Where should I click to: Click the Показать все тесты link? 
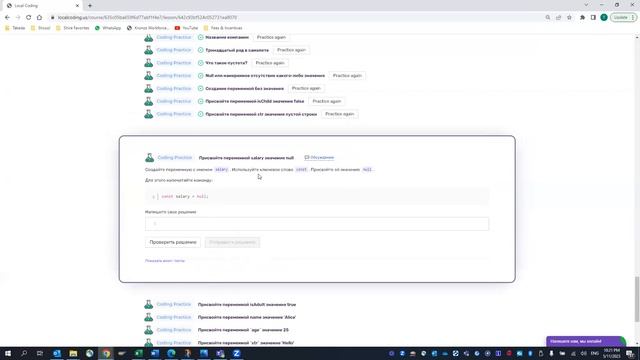tap(165, 261)
